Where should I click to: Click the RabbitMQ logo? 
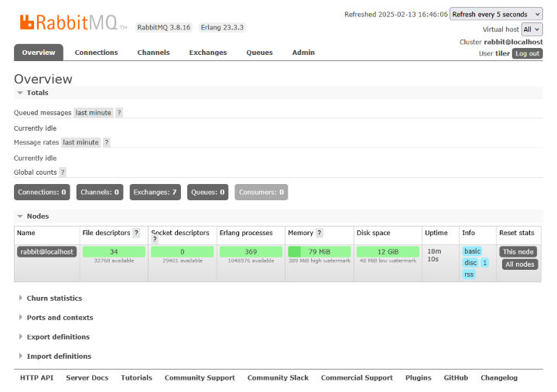point(73,22)
